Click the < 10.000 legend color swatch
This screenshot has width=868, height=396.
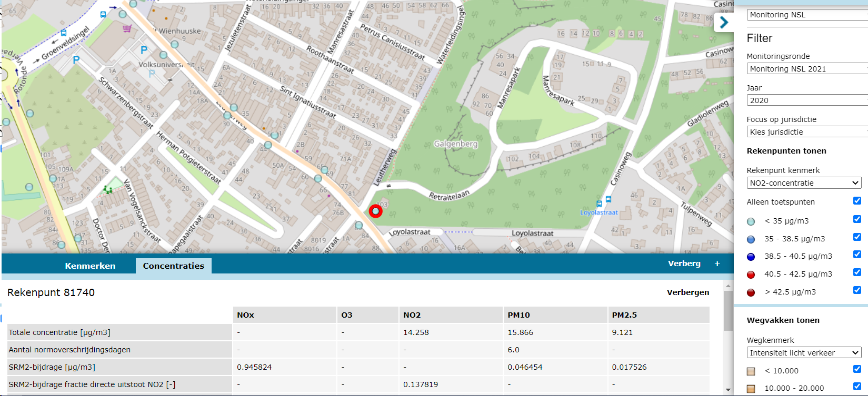point(751,371)
